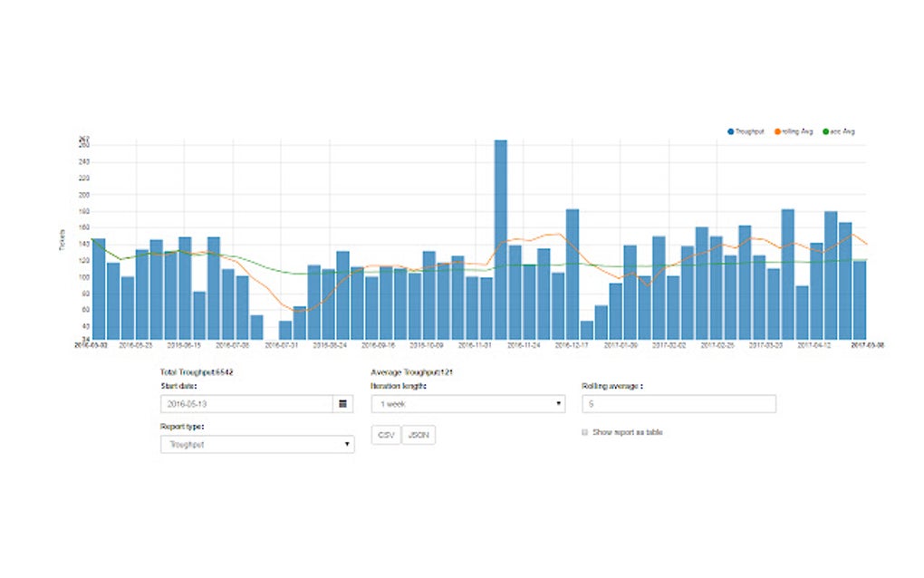The height and width of the screenshot is (578, 924).
Task: Toggle the rolling Avg series in the legend
Action: point(794,131)
